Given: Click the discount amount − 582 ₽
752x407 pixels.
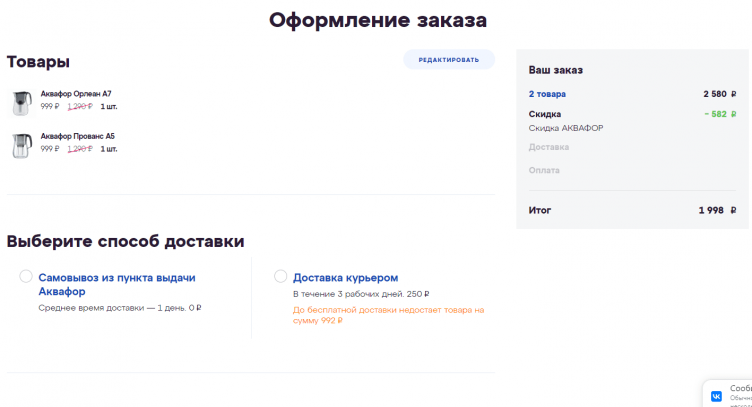Looking at the screenshot, I should pyautogui.click(x=720, y=114).
